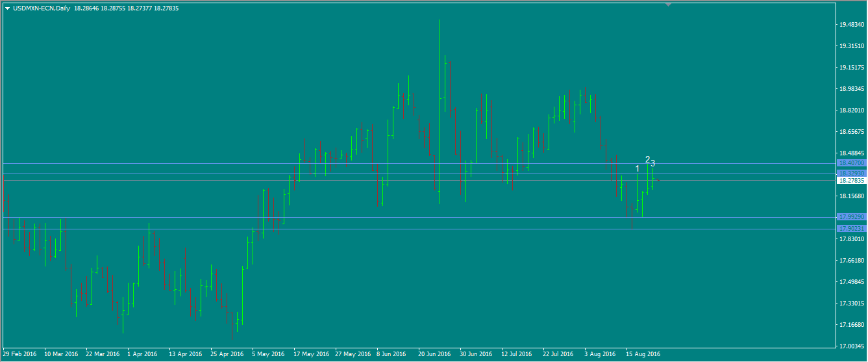
Task: Click the 10 Mar 2016 date label
Action: click(61, 355)
